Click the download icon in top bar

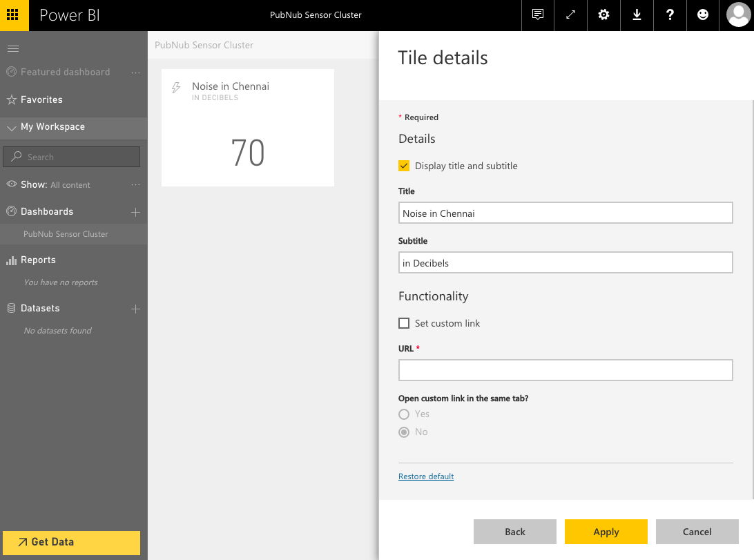[x=637, y=15]
